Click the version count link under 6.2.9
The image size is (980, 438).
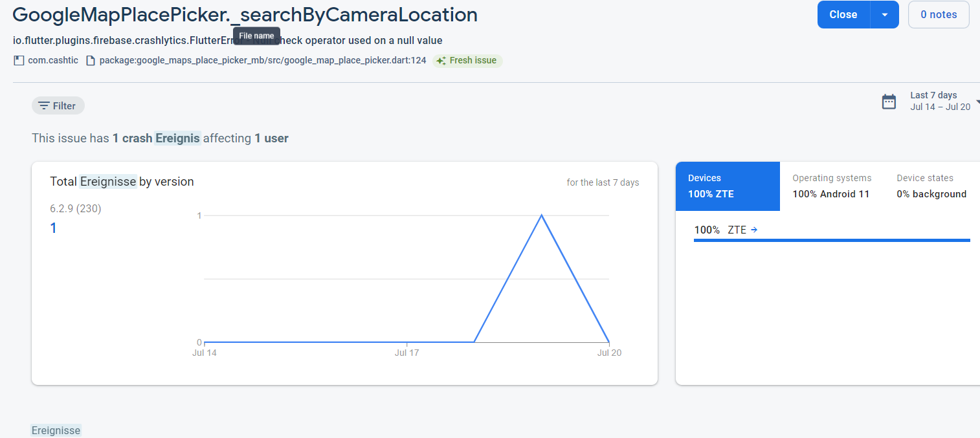tap(53, 228)
